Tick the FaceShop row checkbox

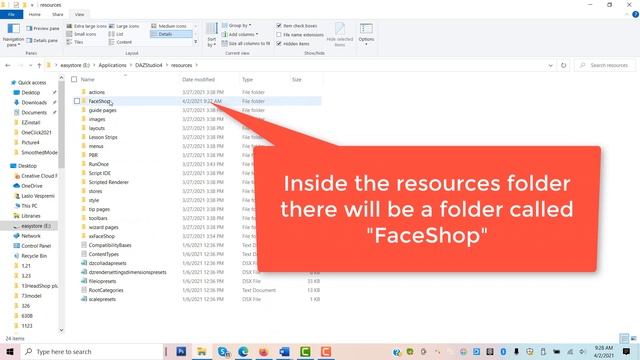pos(77,101)
